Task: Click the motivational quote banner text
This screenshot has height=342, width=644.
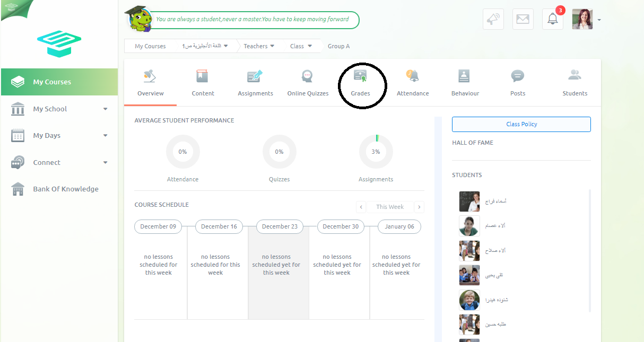Action: tap(252, 19)
